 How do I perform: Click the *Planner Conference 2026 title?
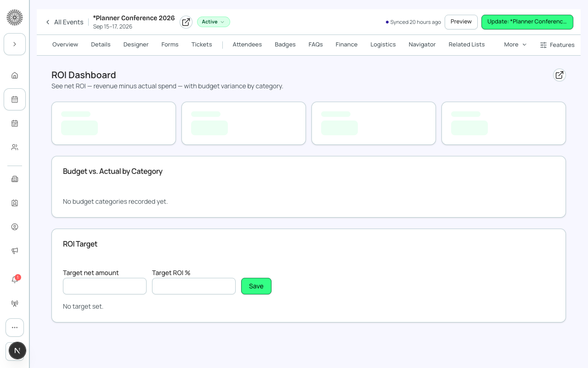134,18
